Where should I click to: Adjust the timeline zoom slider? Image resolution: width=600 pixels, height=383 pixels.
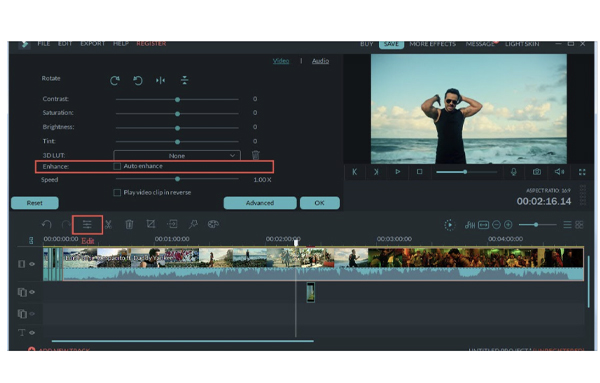536,225
